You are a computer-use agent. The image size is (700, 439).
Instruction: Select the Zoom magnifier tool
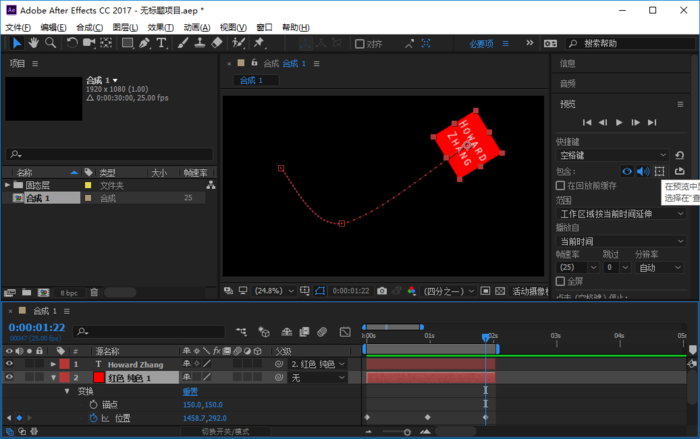(x=50, y=43)
